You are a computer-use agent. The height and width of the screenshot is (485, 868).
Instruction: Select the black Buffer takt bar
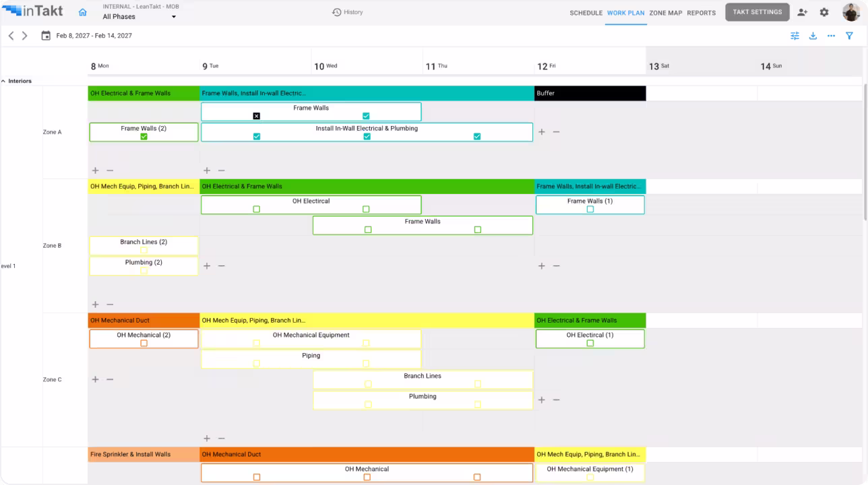click(590, 94)
